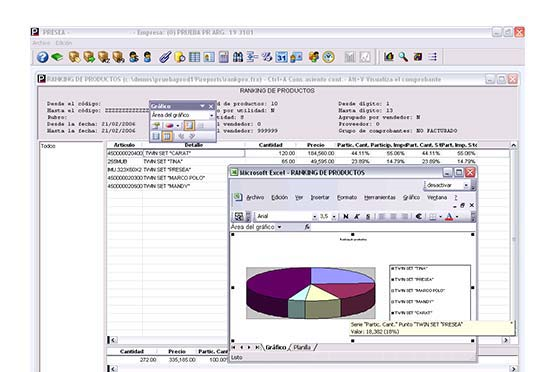Viewport: 555px width, 372px height.
Task: Open the Gráfico menu in Excel
Action: tap(411, 198)
